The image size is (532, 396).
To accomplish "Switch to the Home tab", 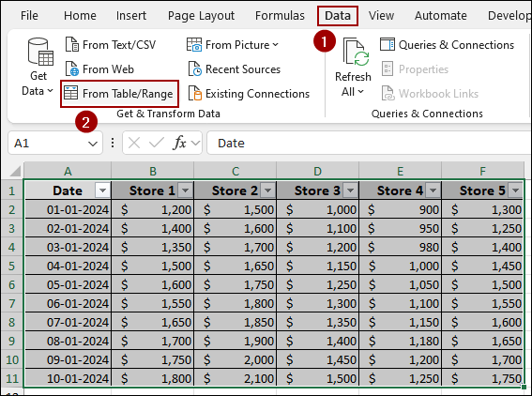I will 80,16.
